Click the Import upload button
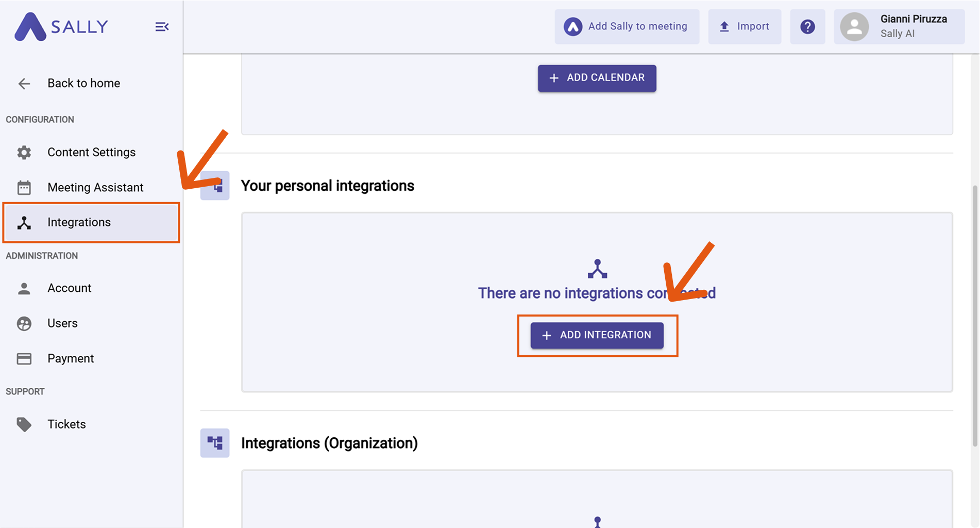The height and width of the screenshot is (528, 980). (745, 26)
